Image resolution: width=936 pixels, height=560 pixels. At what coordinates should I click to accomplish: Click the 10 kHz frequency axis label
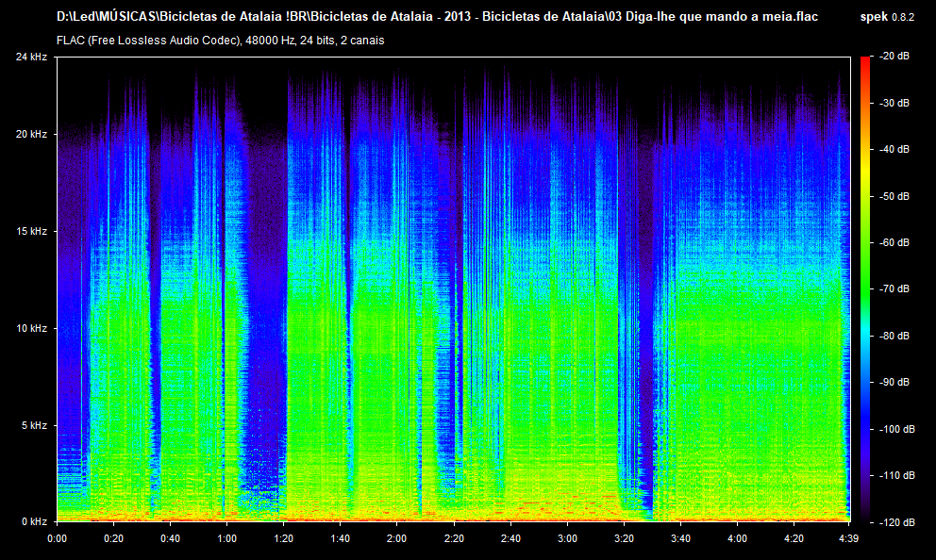[x=31, y=329]
